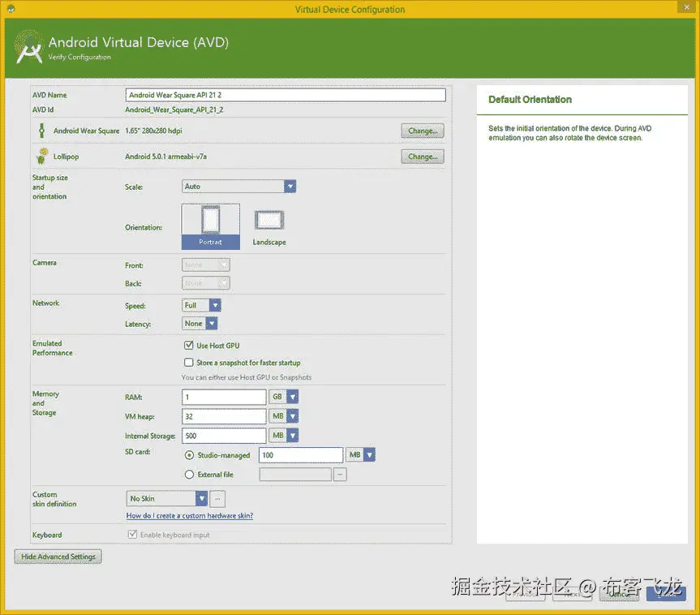Click the Lollipop system image icon
The image size is (700, 615).
pos(41,157)
